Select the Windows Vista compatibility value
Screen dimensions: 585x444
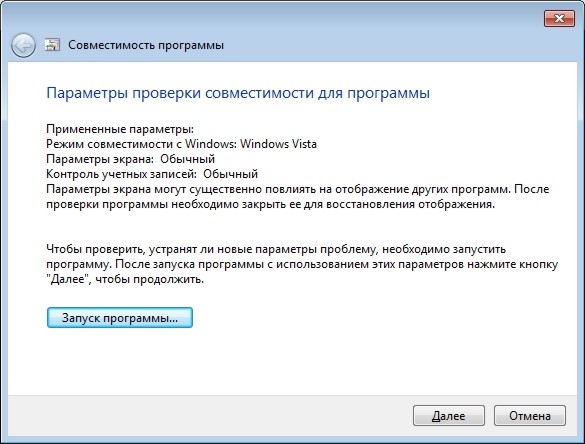(x=278, y=144)
